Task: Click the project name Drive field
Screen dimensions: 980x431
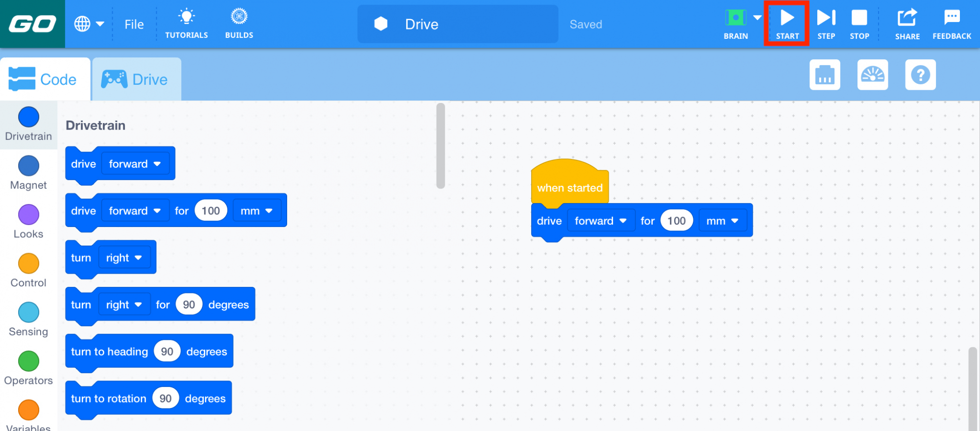Action: coord(458,24)
